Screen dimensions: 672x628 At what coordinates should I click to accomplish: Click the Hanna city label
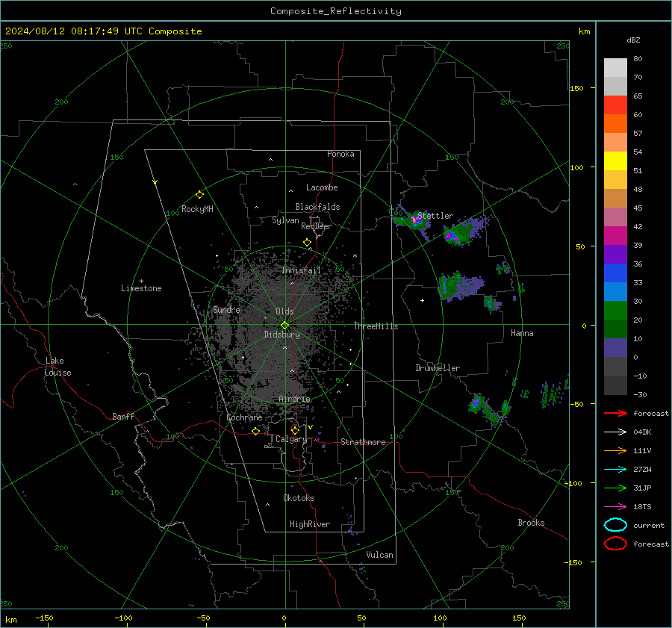pos(522,333)
